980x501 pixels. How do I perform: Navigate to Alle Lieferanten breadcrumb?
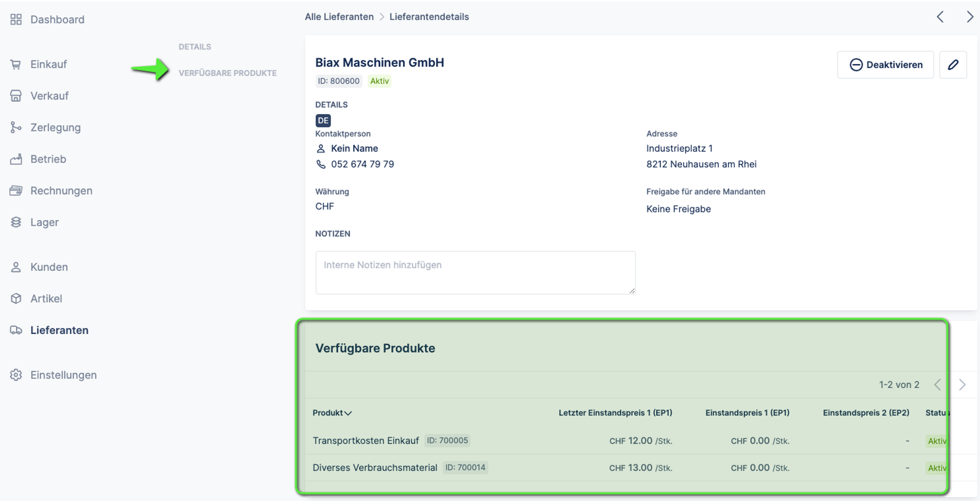pyautogui.click(x=339, y=17)
